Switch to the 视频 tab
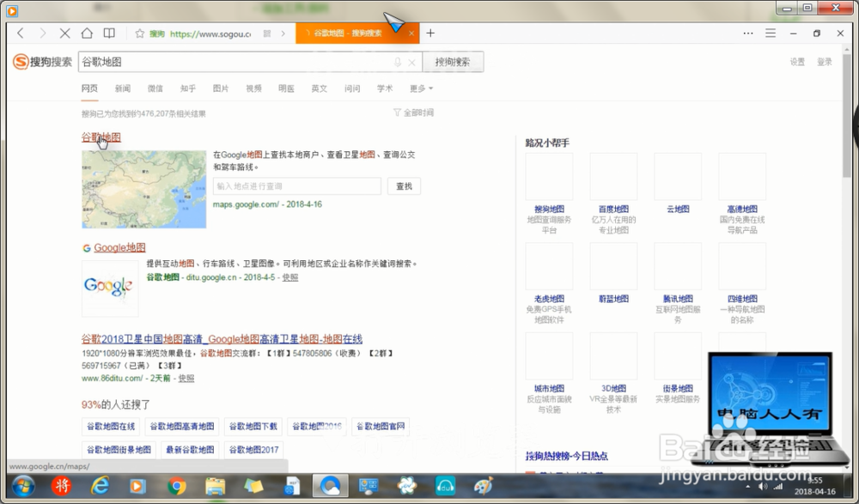 pyautogui.click(x=253, y=88)
